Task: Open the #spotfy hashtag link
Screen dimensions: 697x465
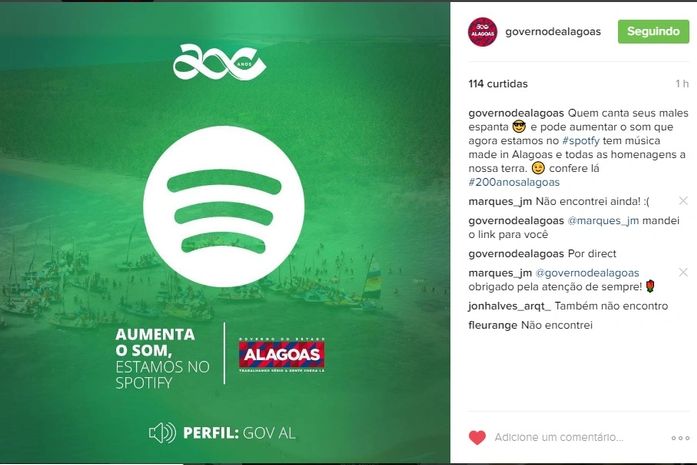Action: pos(581,140)
